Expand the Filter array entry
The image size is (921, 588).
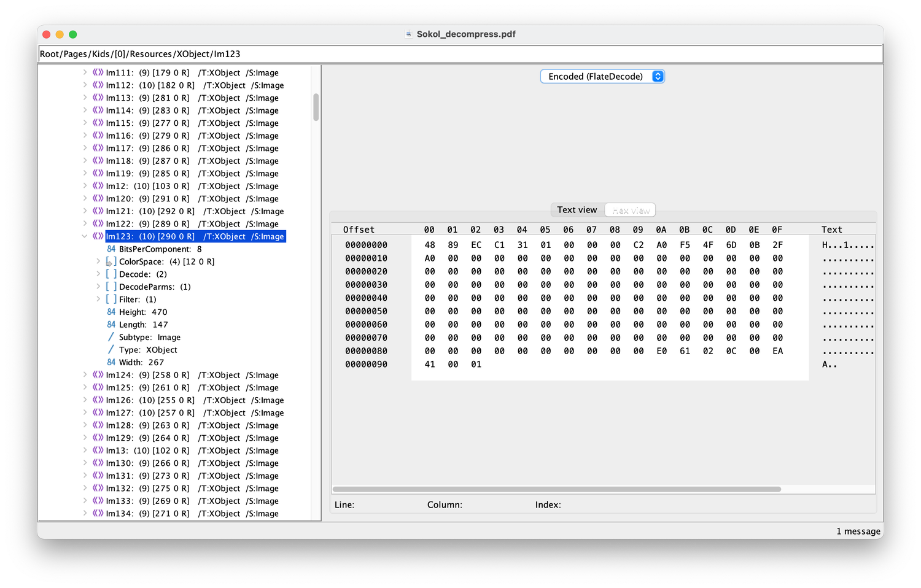(x=98, y=299)
